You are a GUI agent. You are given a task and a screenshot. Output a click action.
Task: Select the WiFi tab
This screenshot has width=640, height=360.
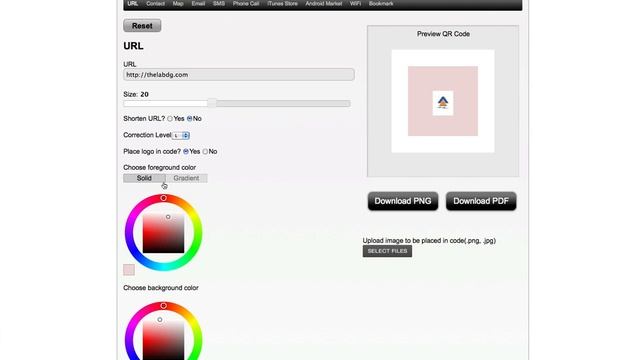point(355,4)
